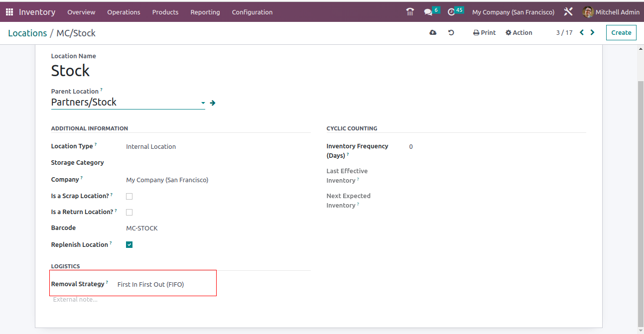This screenshot has width=644, height=334.
Task: Expand the Parent Location dropdown arrow
Action: click(203, 103)
